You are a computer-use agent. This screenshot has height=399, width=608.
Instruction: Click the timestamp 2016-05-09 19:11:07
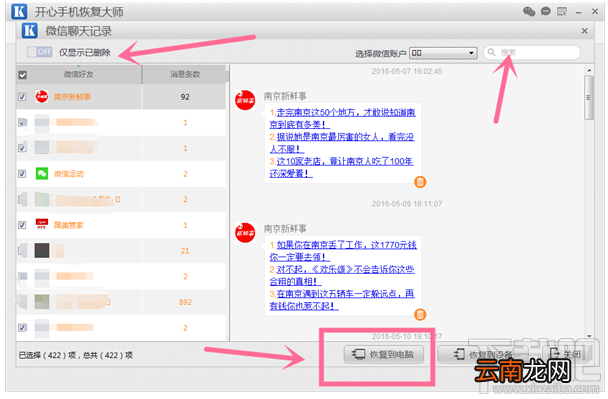(407, 204)
